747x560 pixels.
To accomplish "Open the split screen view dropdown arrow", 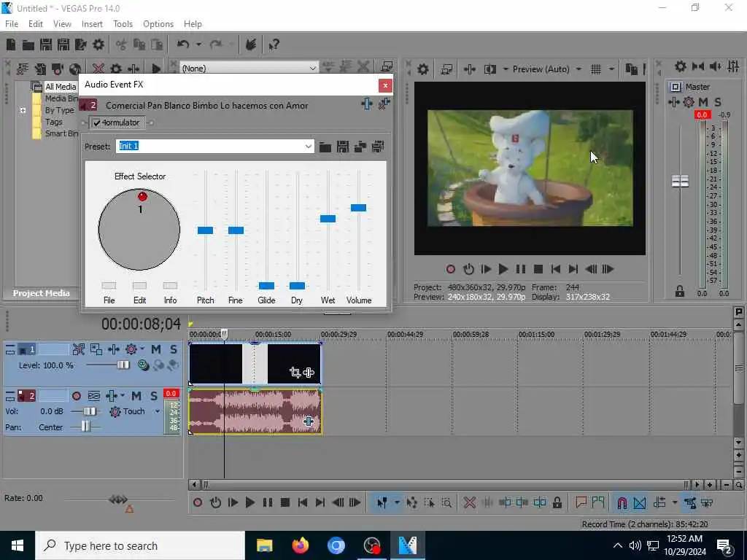I will 505,69.
